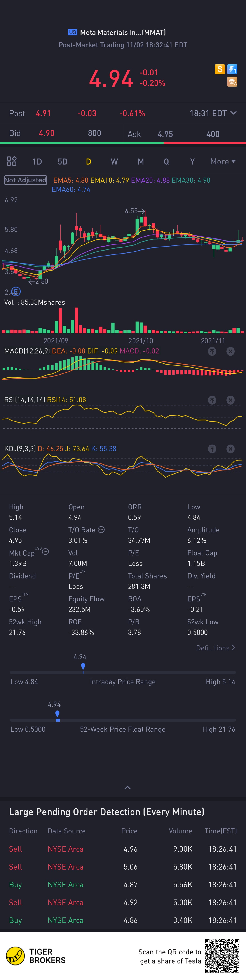Tap the Total Shares value 281.3M
The width and height of the screenshot is (246, 980).
click(x=139, y=586)
